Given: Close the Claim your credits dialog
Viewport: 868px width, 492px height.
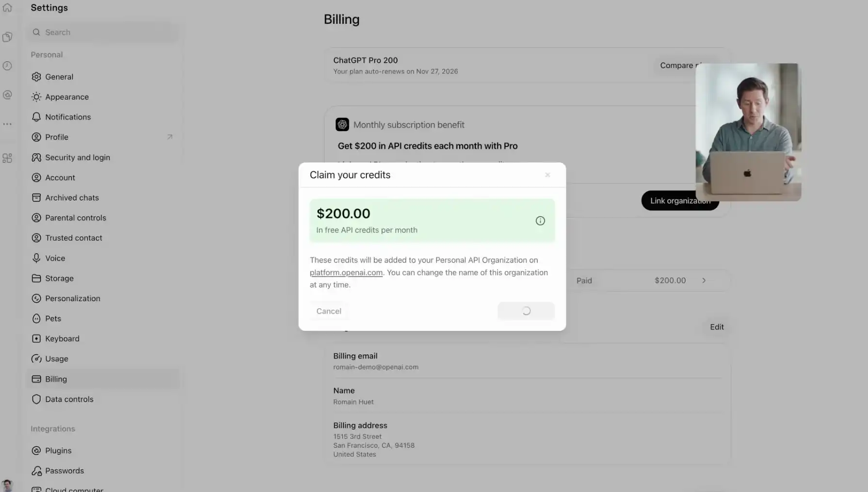Looking at the screenshot, I should pos(547,175).
